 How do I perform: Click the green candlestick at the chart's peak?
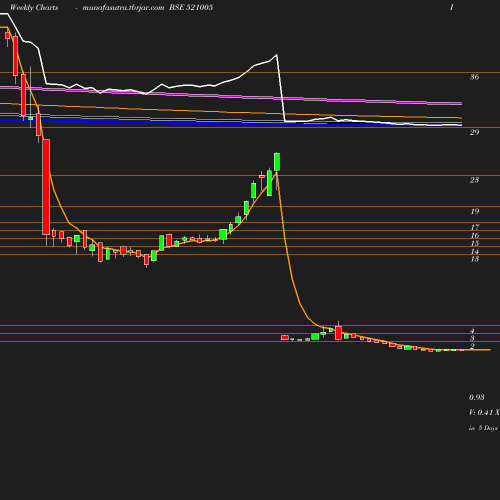click(x=277, y=162)
